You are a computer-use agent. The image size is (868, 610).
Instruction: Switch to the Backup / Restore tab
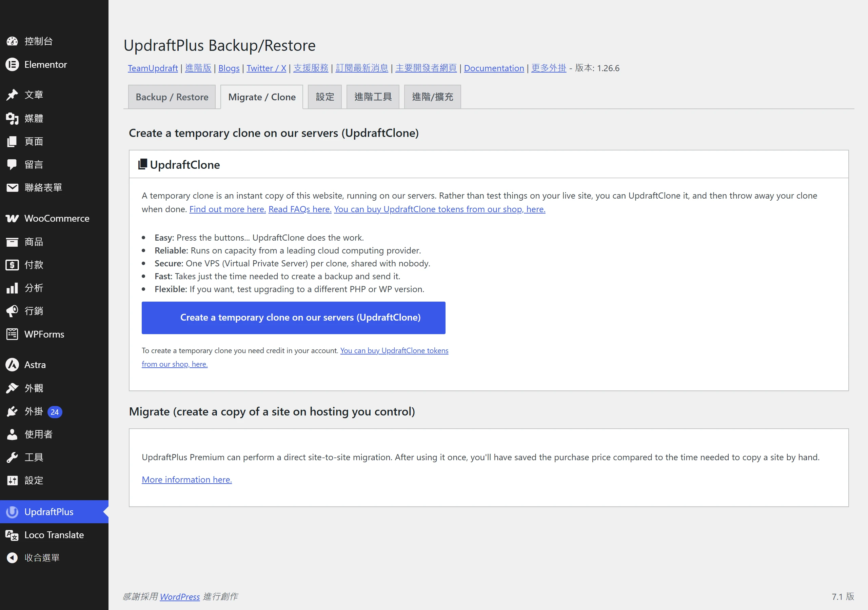(x=172, y=97)
